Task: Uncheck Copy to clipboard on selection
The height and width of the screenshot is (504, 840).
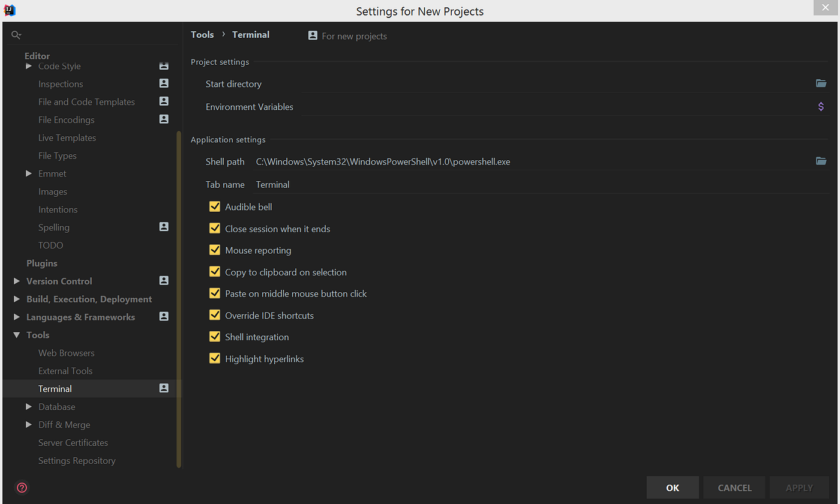Action: [x=215, y=271]
